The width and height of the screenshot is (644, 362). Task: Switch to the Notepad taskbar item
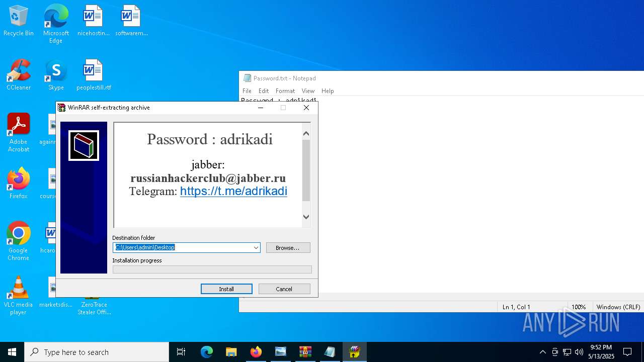pos(330,352)
